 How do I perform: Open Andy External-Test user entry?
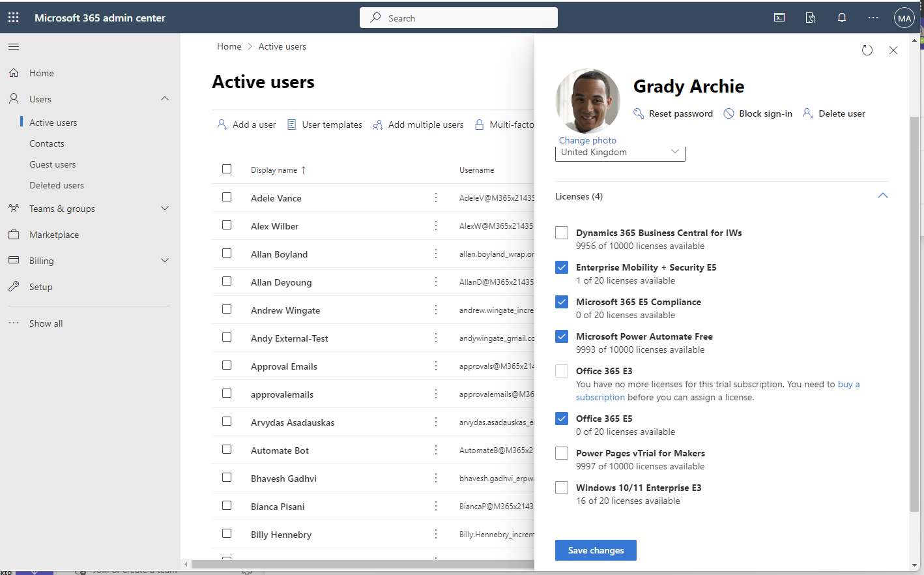pyautogui.click(x=289, y=338)
